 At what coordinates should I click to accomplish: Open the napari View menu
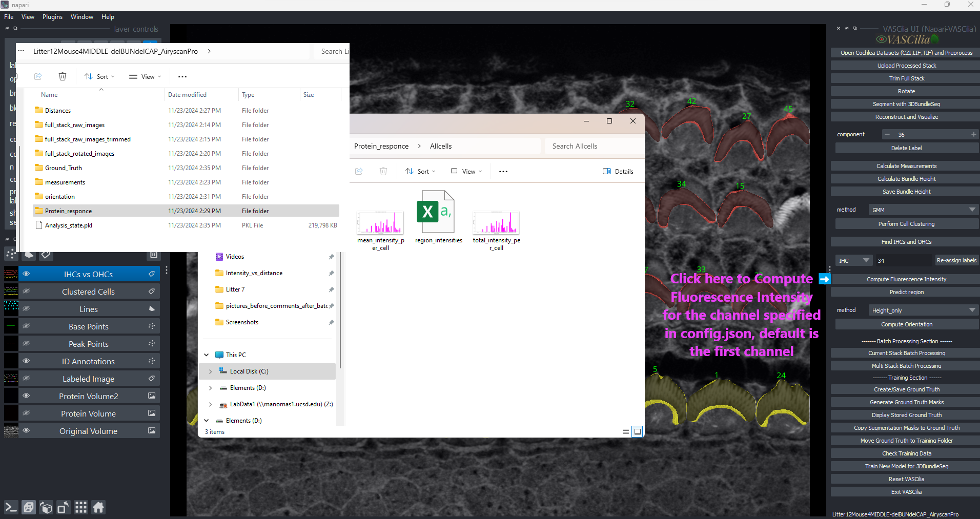[28, 17]
